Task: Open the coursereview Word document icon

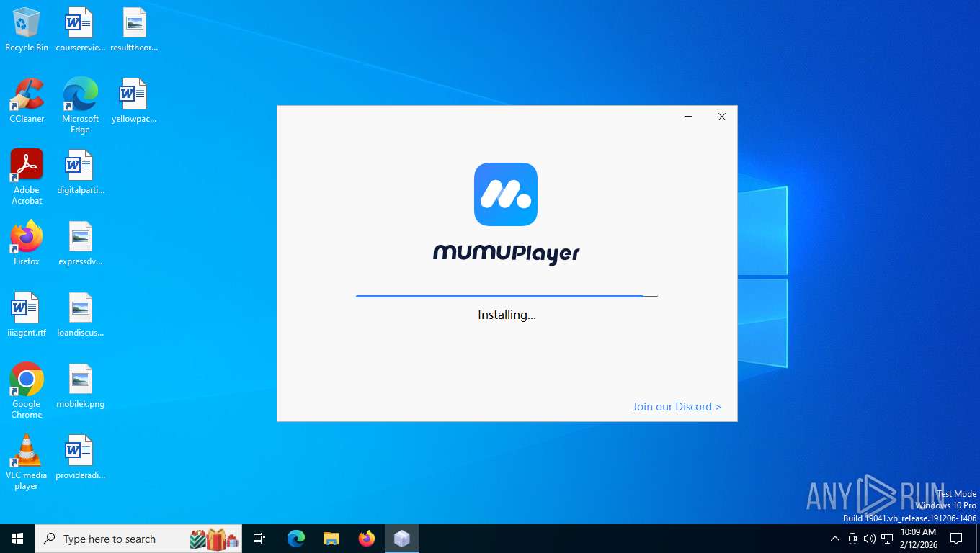Action: coord(80,30)
